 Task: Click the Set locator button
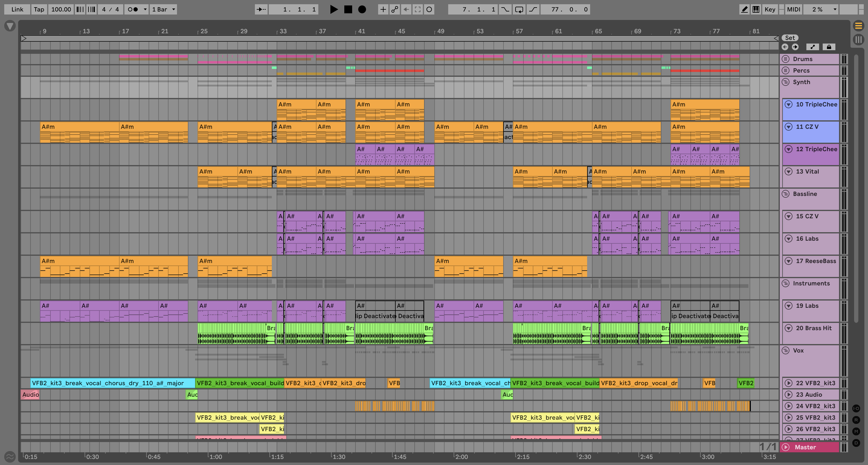pyautogui.click(x=790, y=38)
